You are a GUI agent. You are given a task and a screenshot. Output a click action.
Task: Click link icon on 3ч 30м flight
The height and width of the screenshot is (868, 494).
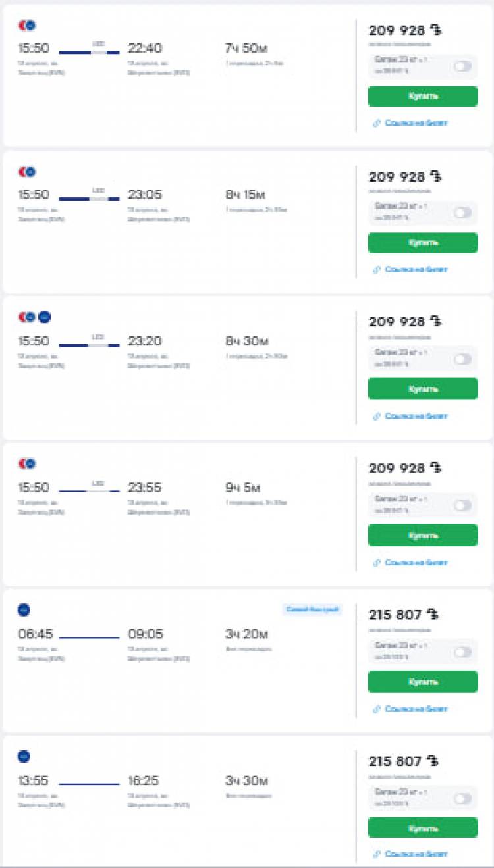(x=377, y=854)
